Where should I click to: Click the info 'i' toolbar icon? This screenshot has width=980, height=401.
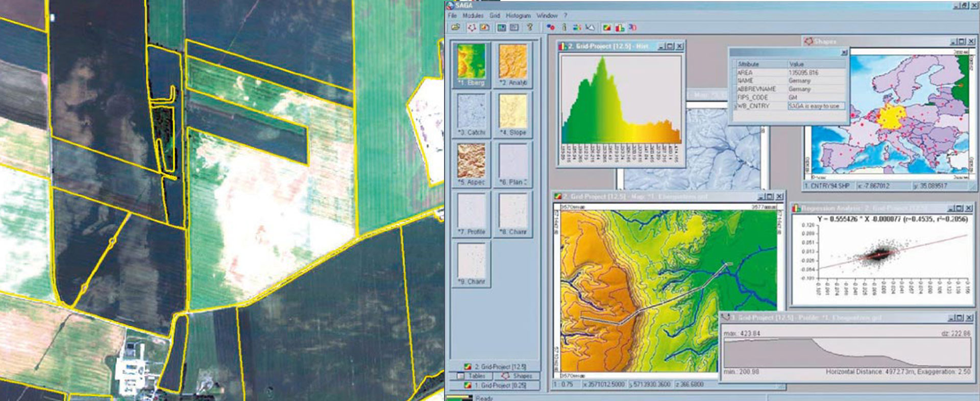pyautogui.click(x=564, y=27)
